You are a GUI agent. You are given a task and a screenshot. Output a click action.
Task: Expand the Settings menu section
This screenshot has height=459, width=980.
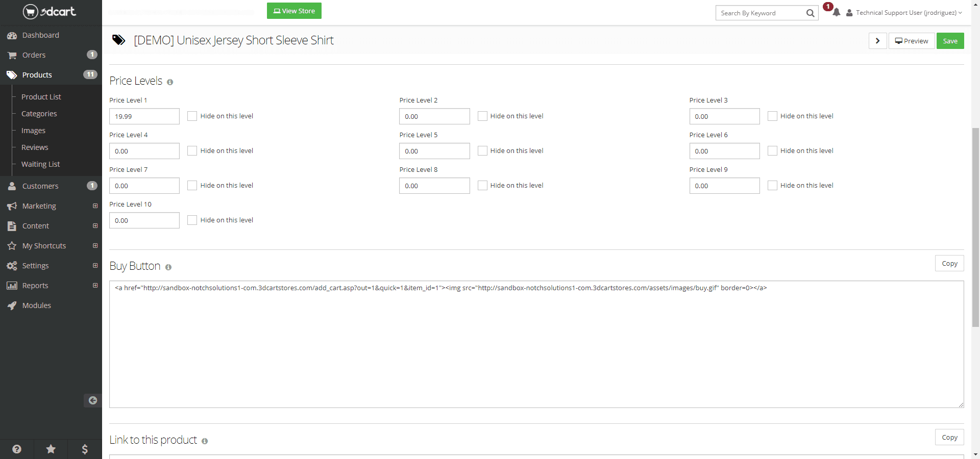pyautogui.click(x=95, y=266)
